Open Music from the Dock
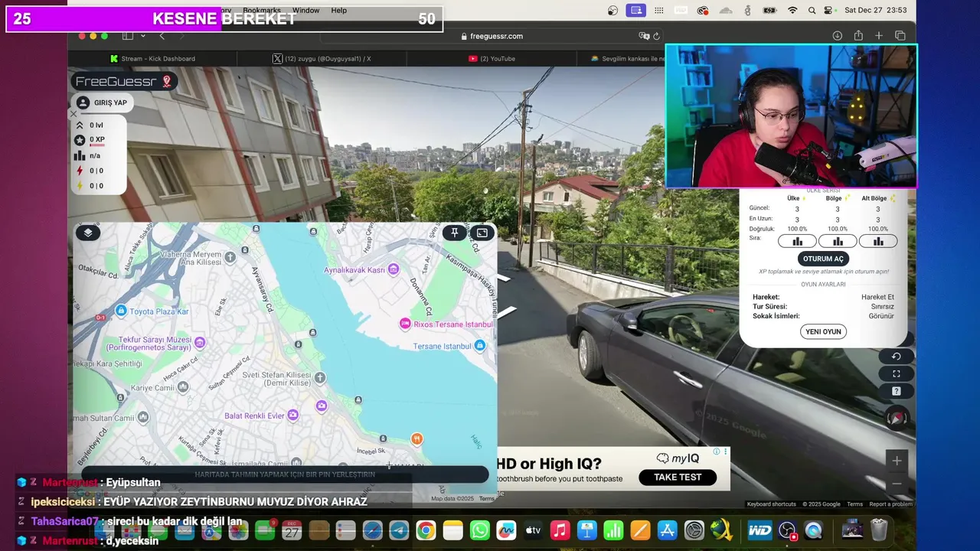Image resolution: width=980 pixels, height=551 pixels. click(x=560, y=530)
